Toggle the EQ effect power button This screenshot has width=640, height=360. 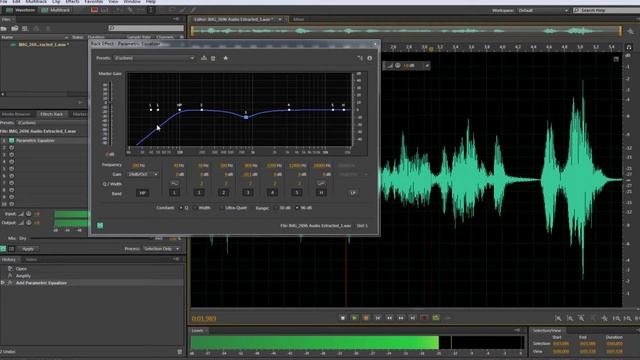[x=100, y=225]
